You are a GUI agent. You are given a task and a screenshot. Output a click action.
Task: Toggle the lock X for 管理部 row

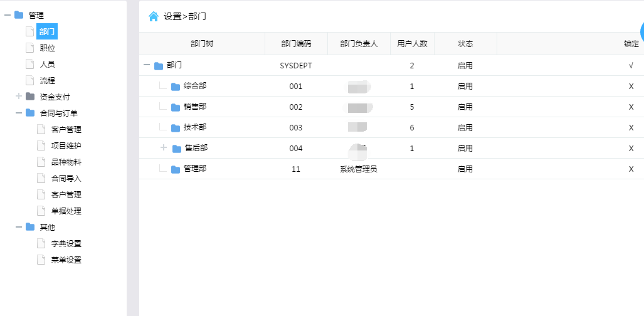pyautogui.click(x=631, y=169)
